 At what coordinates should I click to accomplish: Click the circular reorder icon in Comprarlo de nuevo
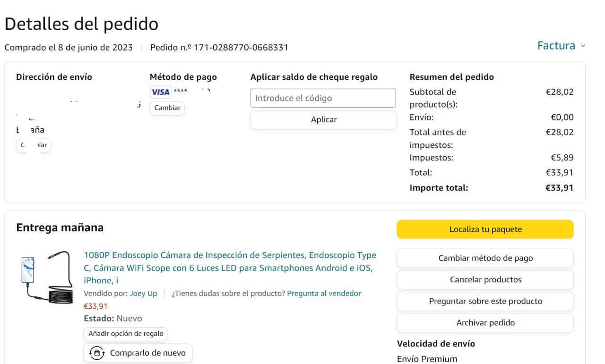point(97,353)
